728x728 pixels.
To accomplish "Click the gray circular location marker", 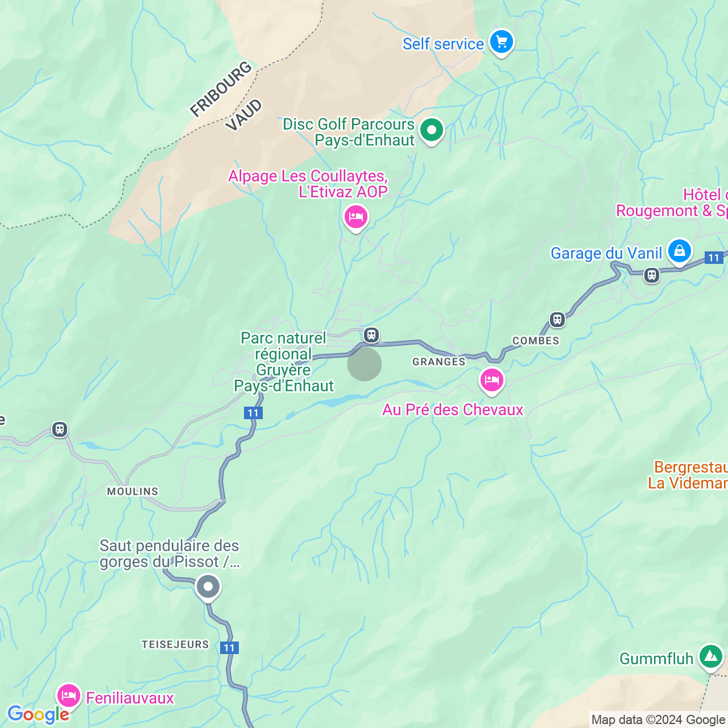I will pos(365,364).
